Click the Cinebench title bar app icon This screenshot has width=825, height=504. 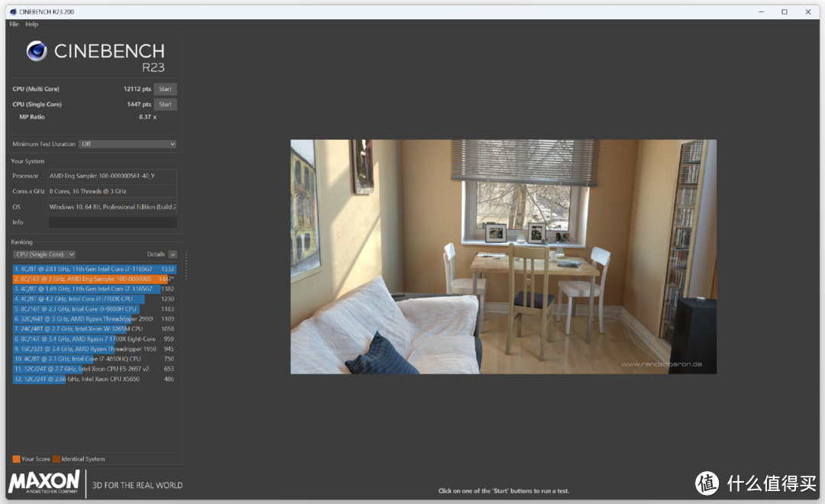tap(13, 11)
